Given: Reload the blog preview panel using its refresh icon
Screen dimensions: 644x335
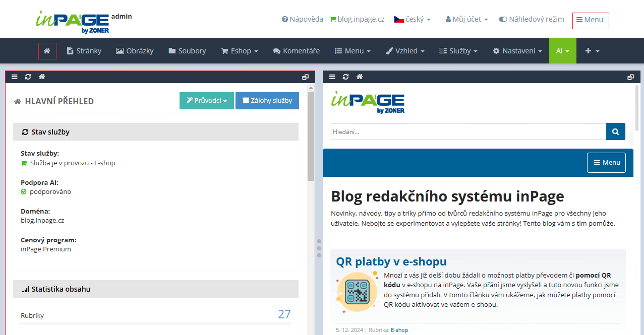Looking at the screenshot, I should click(x=345, y=77).
